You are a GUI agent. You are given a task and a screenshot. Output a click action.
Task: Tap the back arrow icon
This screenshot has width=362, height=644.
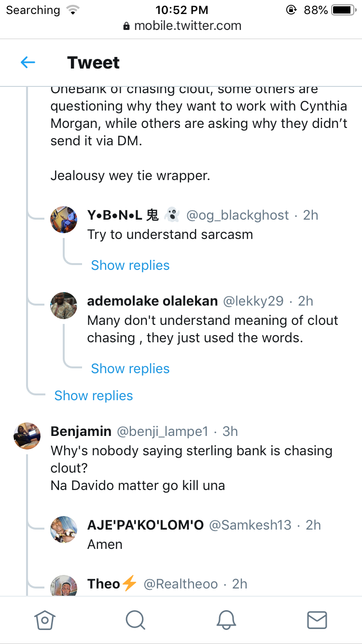coord(28,62)
